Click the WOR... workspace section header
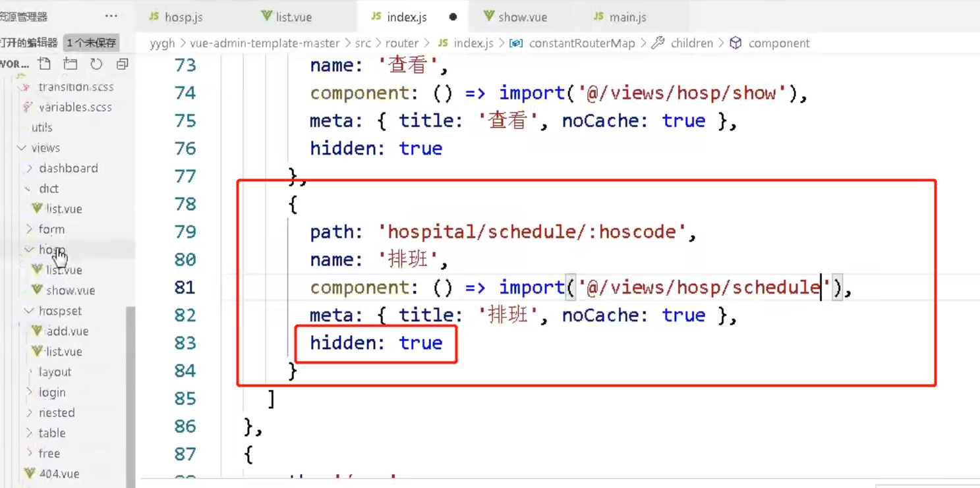Viewport: 980px width, 488px height. (x=14, y=64)
